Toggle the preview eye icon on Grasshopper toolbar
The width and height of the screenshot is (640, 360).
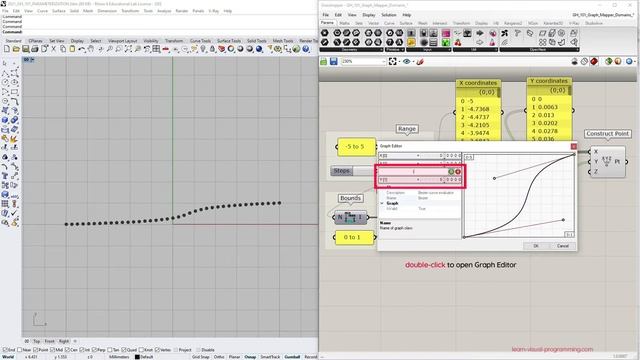click(407, 61)
